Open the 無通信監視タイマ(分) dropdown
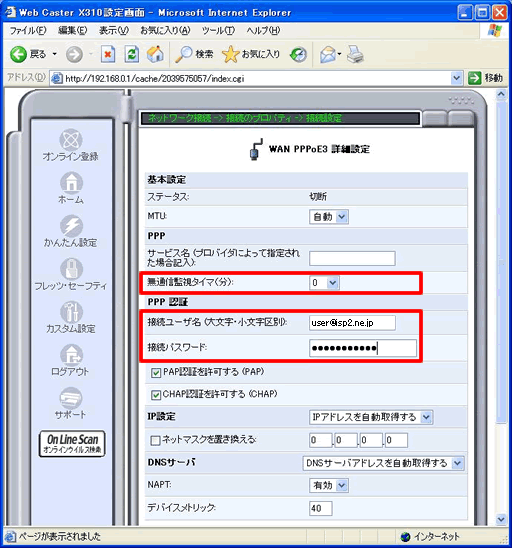The height and width of the screenshot is (548, 512). point(324,283)
